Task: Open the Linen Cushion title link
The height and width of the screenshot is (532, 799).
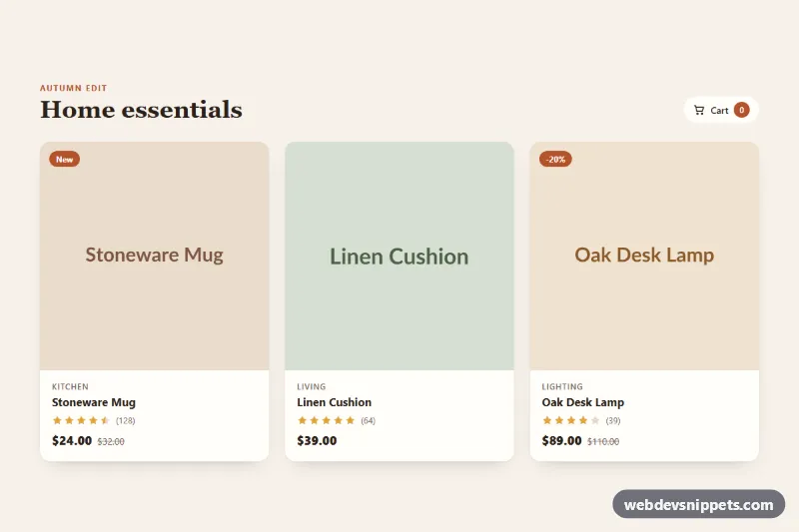Action: coord(335,402)
